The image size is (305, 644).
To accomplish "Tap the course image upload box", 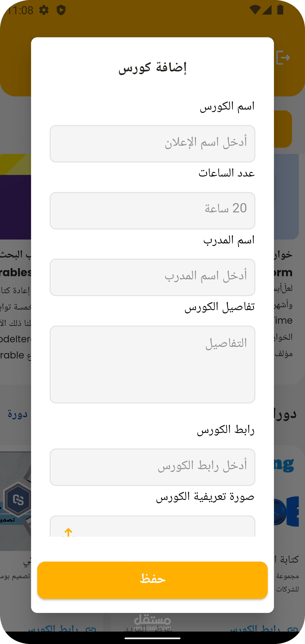I will pos(152,527).
